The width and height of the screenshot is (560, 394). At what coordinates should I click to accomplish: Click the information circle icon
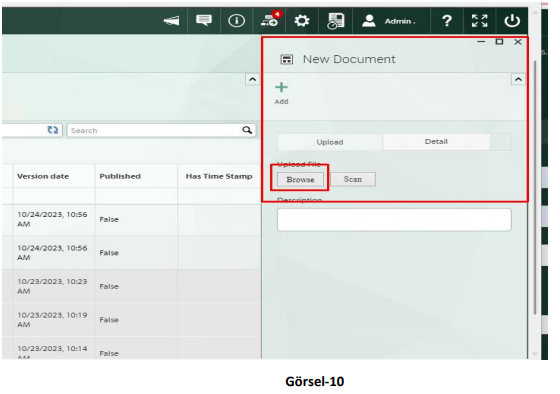[x=236, y=21]
